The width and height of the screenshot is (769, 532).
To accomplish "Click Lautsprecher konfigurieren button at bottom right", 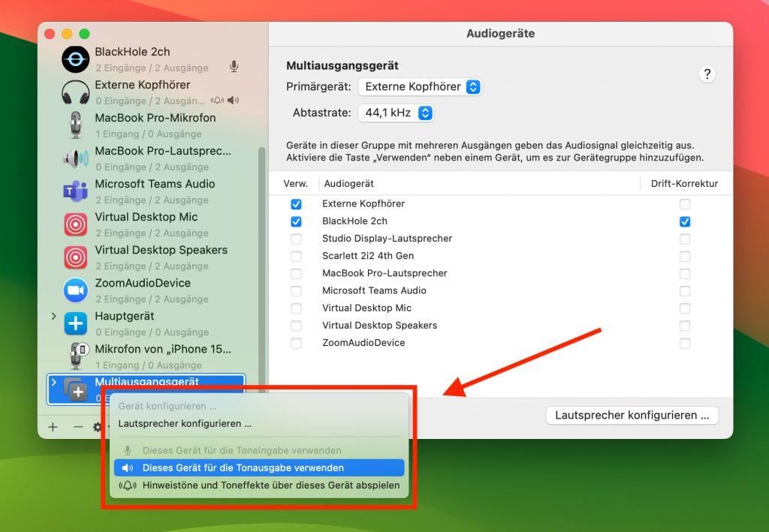I will tap(632, 416).
